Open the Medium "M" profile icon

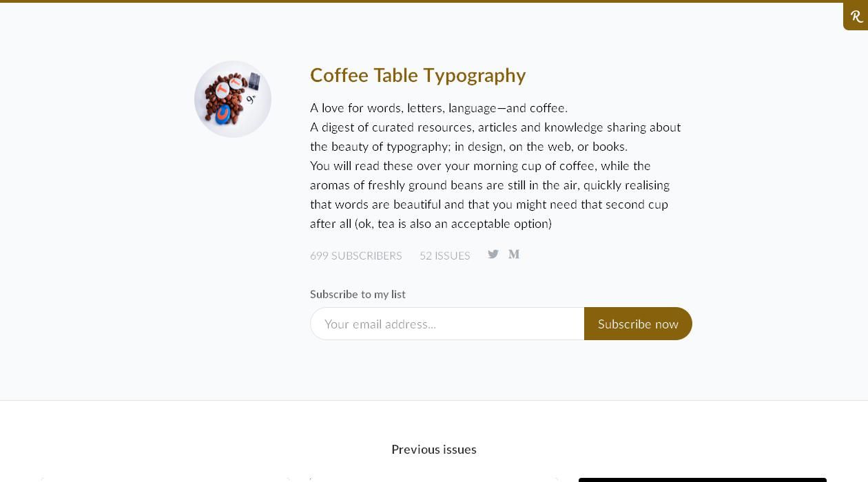514,254
